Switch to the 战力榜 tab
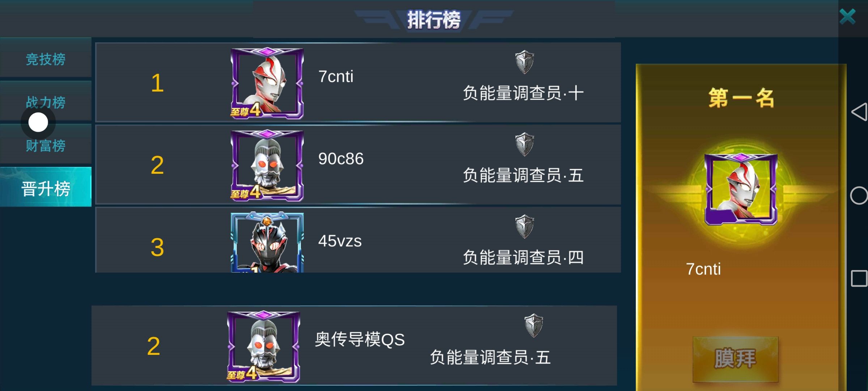 click(x=46, y=102)
